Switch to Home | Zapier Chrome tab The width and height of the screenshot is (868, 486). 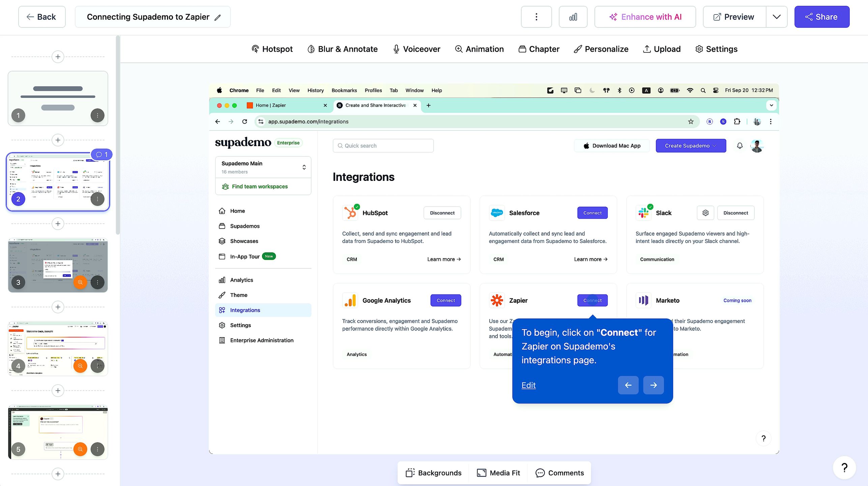pos(287,105)
